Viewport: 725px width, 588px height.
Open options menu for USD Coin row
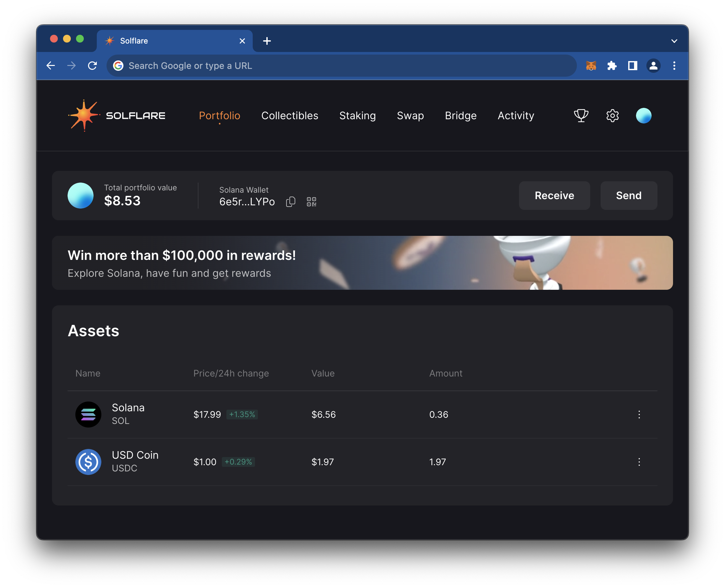[x=639, y=462]
